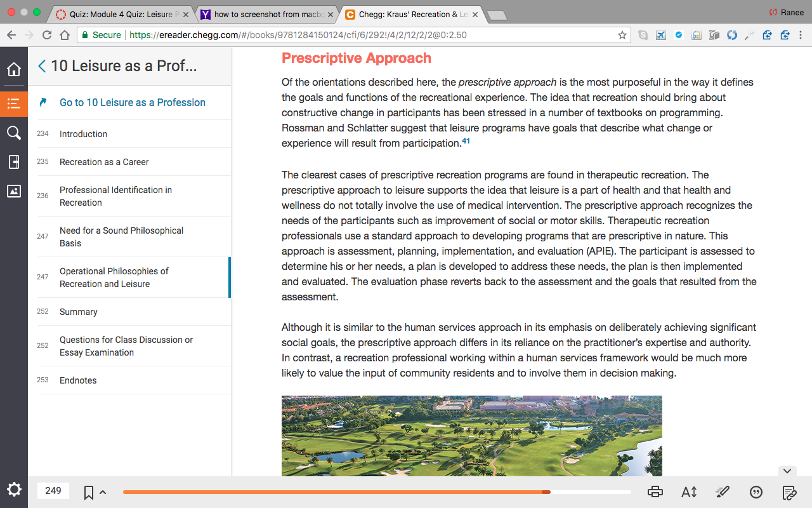Open footnote 41 reference link
The width and height of the screenshot is (812, 508).
(x=466, y=141)
